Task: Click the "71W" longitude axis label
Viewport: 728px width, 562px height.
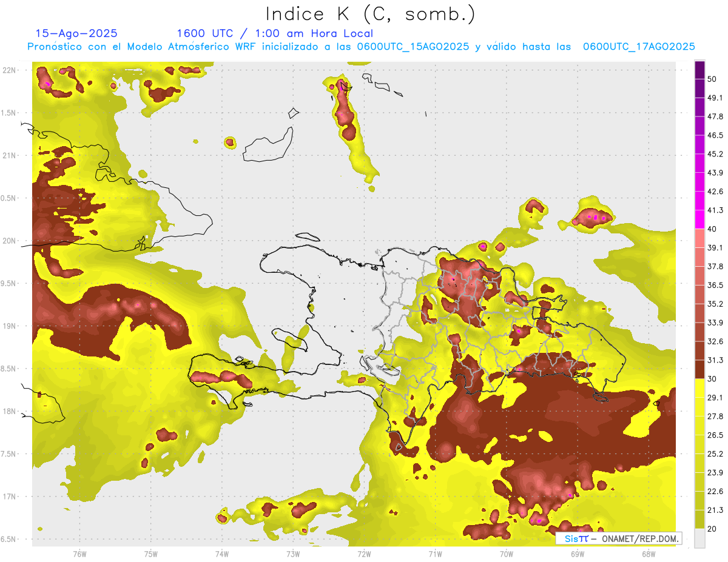Action: click(x=435, y=554)
